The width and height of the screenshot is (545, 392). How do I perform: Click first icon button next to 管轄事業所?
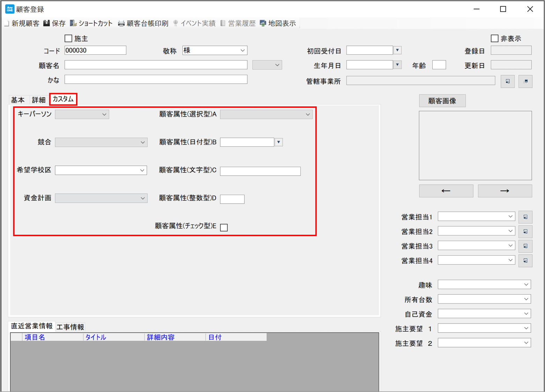pos(508,81)
